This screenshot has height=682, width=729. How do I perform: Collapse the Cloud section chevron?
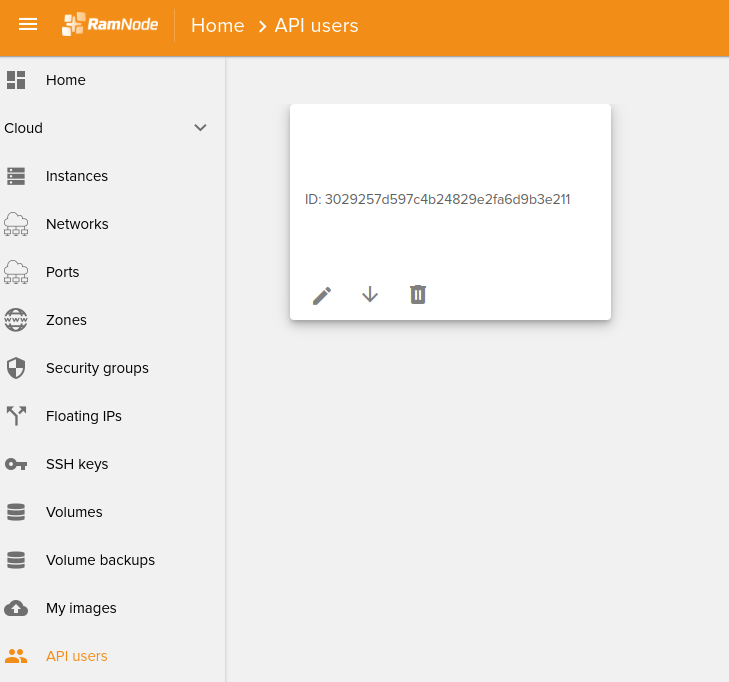click(200, 128)
